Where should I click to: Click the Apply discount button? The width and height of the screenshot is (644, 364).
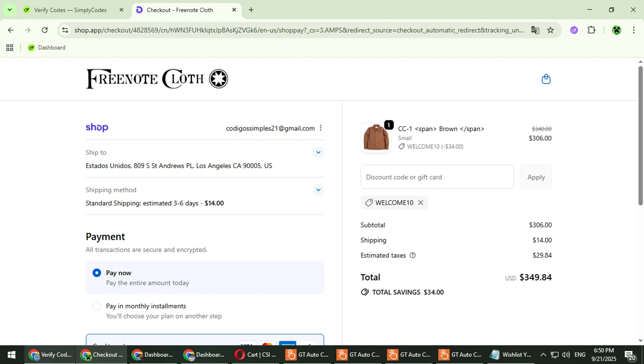click(536, 177)
